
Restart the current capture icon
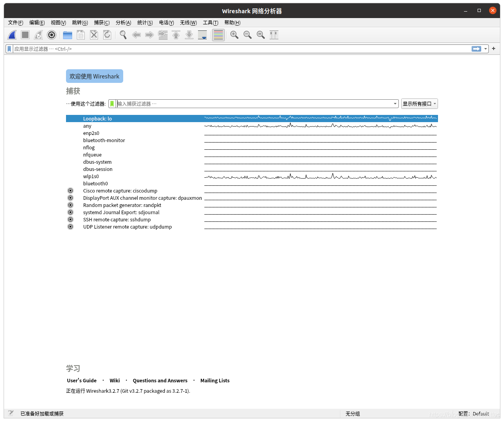[x=38, y=35]
